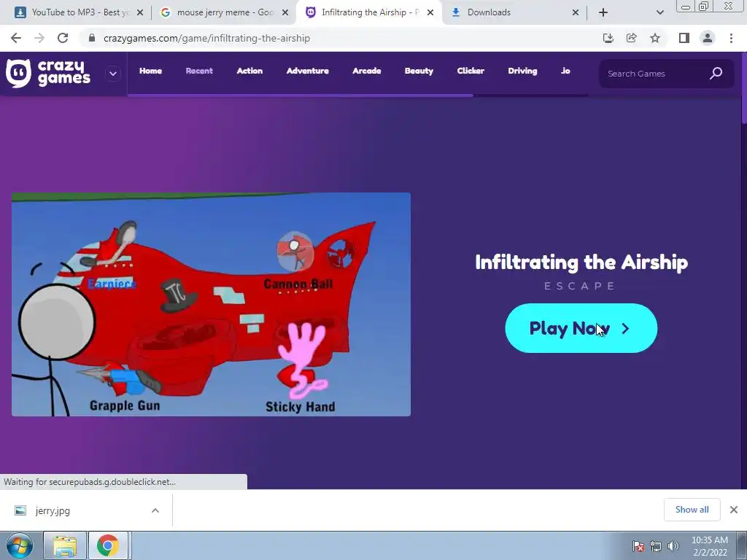The image size is (747, 560).
Task: Open Windows Explorer from taskbar
Action: pos(65,545)
